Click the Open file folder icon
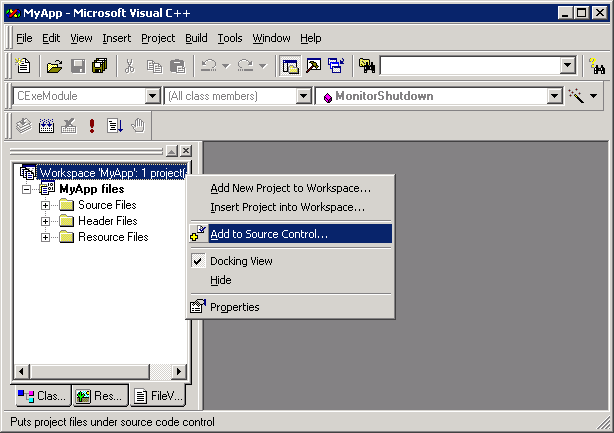This screenshot has height=433, width=614. 54,66
